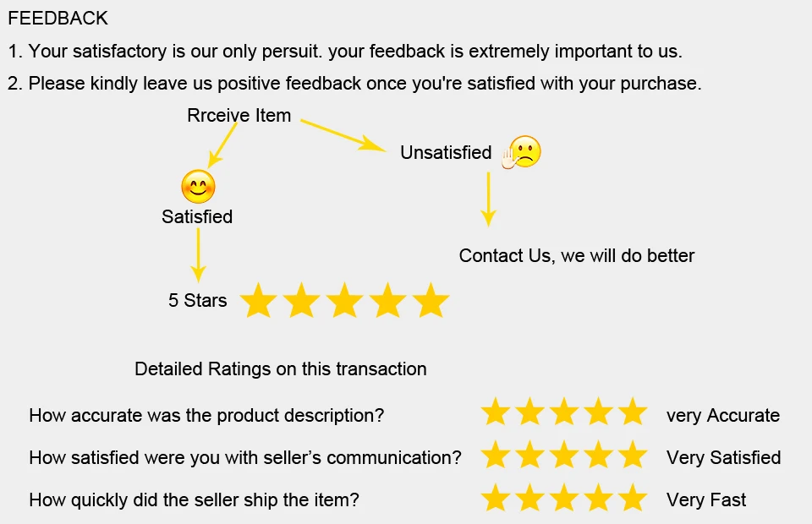Click first star for product description accuracy

(496, 412)
